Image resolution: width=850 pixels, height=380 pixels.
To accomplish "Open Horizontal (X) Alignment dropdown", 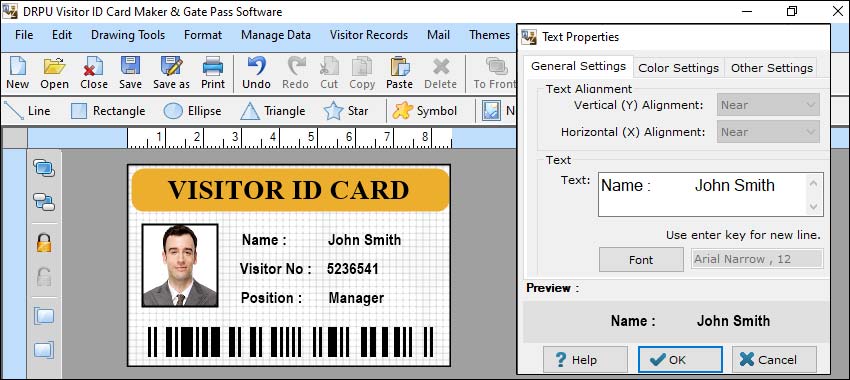I will (768, 132).
